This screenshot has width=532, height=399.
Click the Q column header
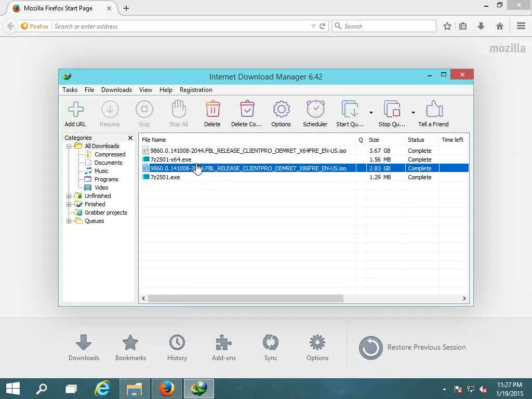361,140
